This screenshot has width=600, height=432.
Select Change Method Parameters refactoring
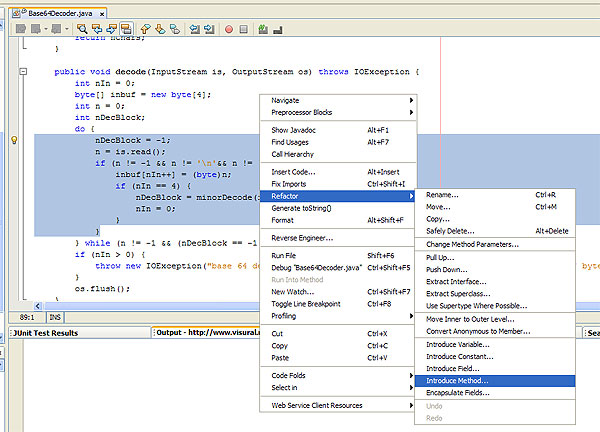tap(495, 244)
